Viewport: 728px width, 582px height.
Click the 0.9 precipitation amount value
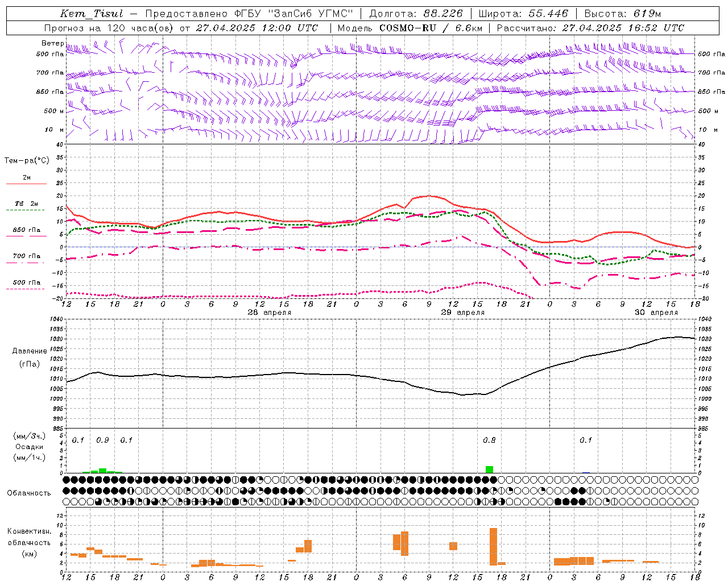point(102,440)
